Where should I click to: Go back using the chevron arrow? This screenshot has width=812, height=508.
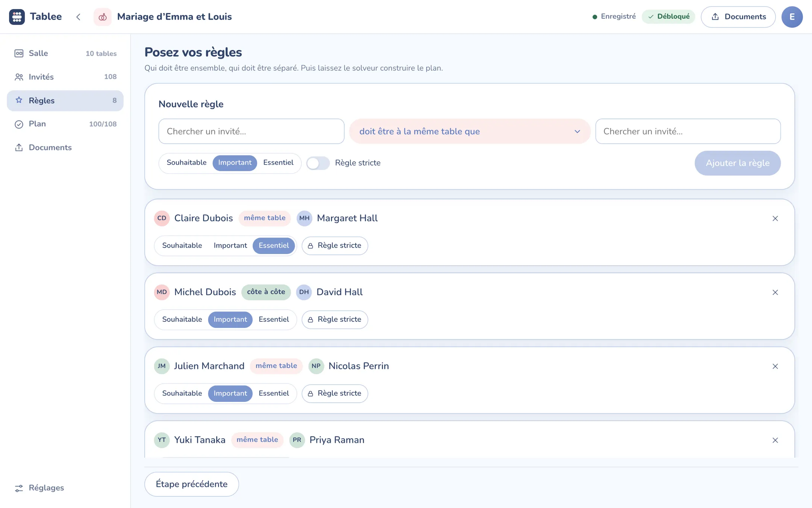point(78,17)
